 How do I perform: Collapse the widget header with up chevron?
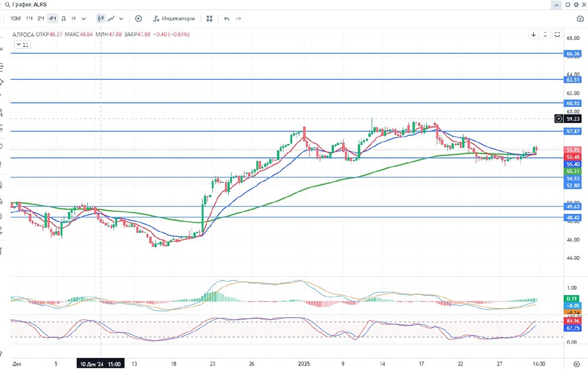tap(556, 5)
